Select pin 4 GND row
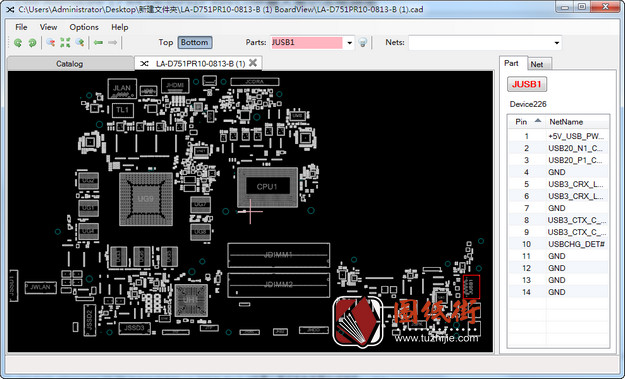This screenshot has height=379, width=625. coord(558,172)
